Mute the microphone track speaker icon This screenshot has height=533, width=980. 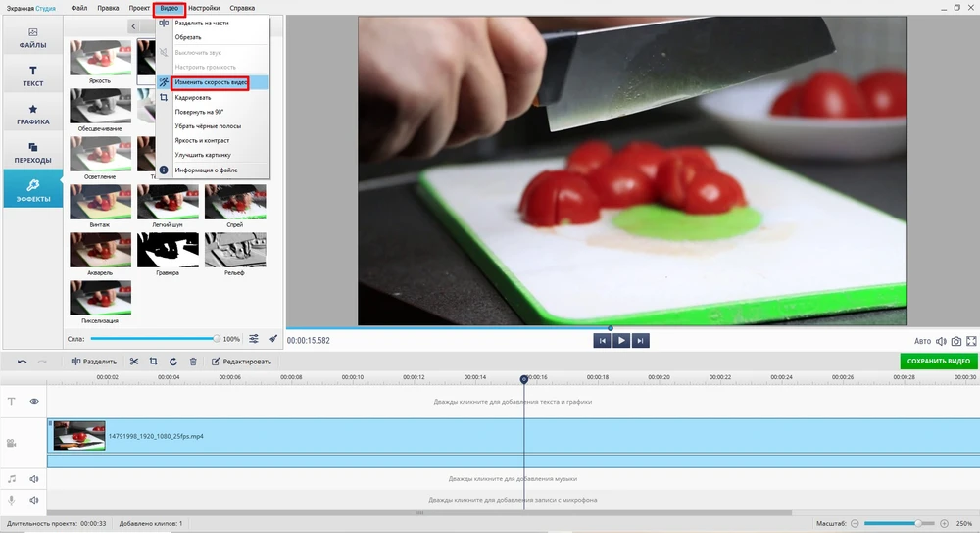[x=34, y=500]
